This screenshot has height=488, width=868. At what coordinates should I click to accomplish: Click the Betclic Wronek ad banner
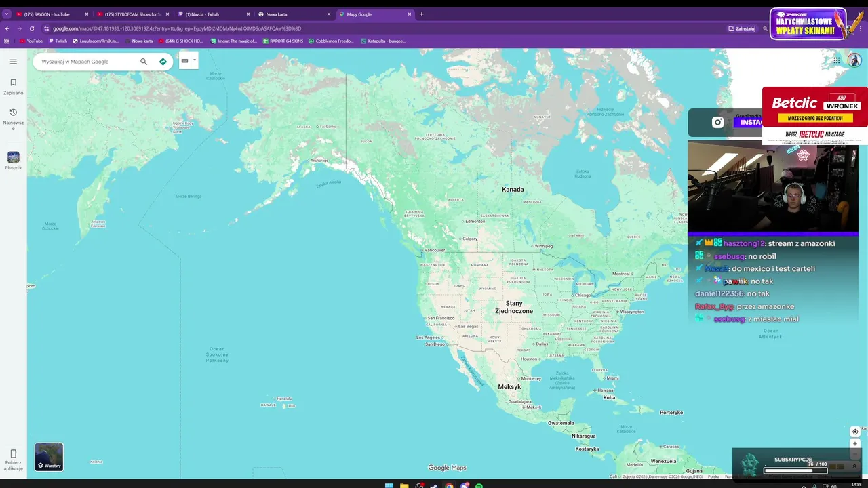815,115
